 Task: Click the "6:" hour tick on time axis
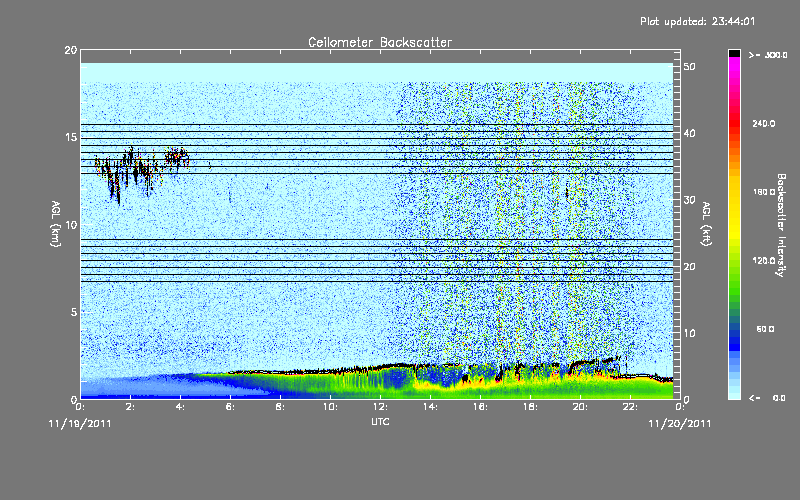230,407
